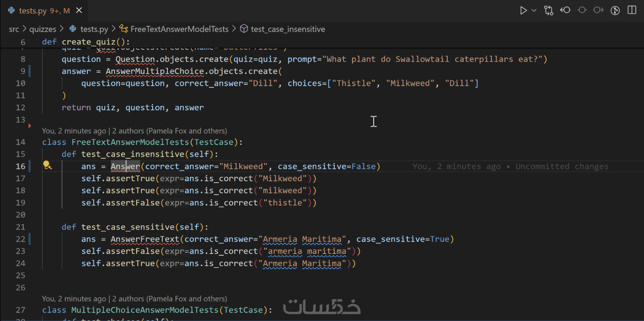The width and height of the screenshot is (644, 321).
Task: Click 'AnswerFreeText' on line 22
Action: click(x=145, y=239)
